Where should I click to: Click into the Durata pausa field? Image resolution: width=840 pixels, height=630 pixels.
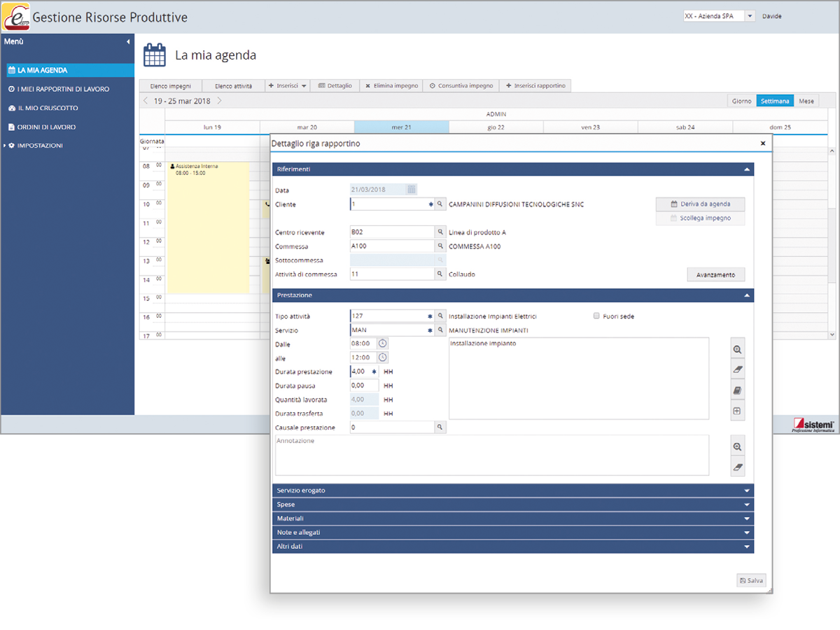pyautogui.click(x=364, y=386)
